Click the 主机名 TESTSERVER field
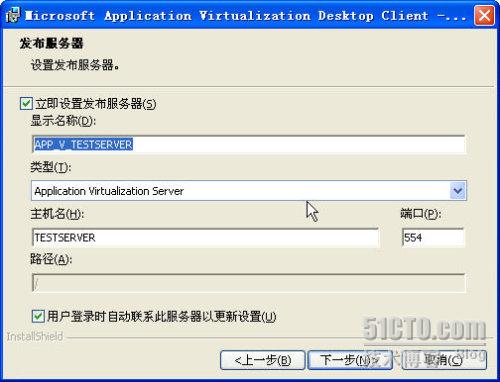 205,238
